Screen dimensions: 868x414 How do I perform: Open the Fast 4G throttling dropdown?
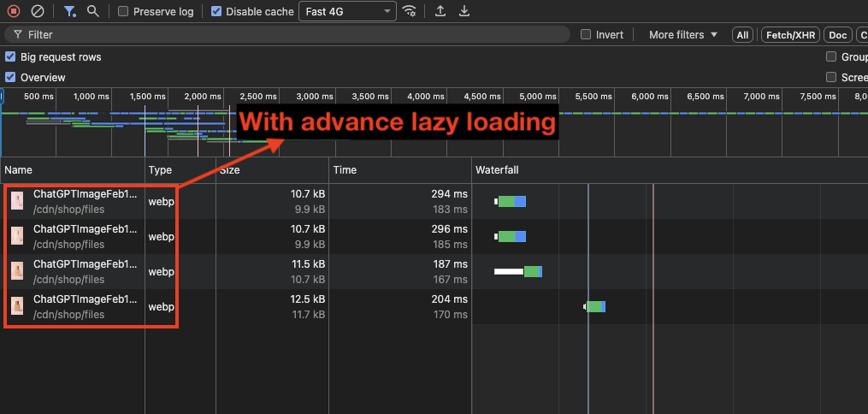coord(348,11)
